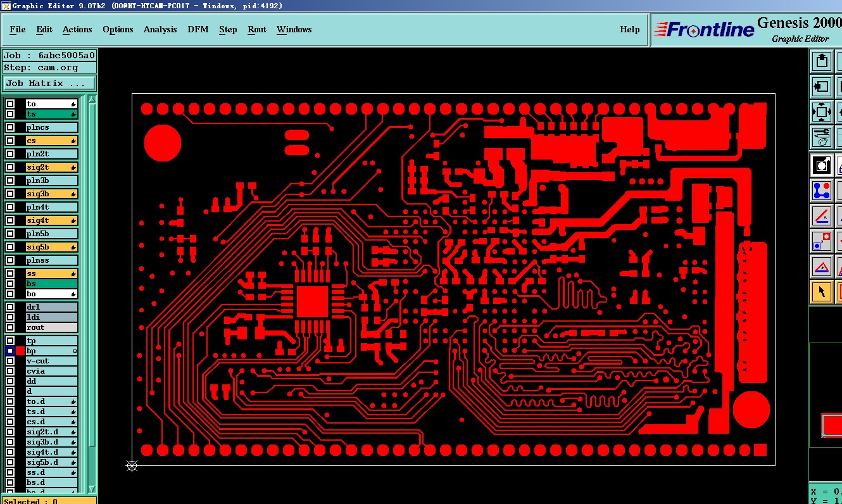Select the ts layer name
Viewport: 842px width, 504px height.
coord(52,114)
